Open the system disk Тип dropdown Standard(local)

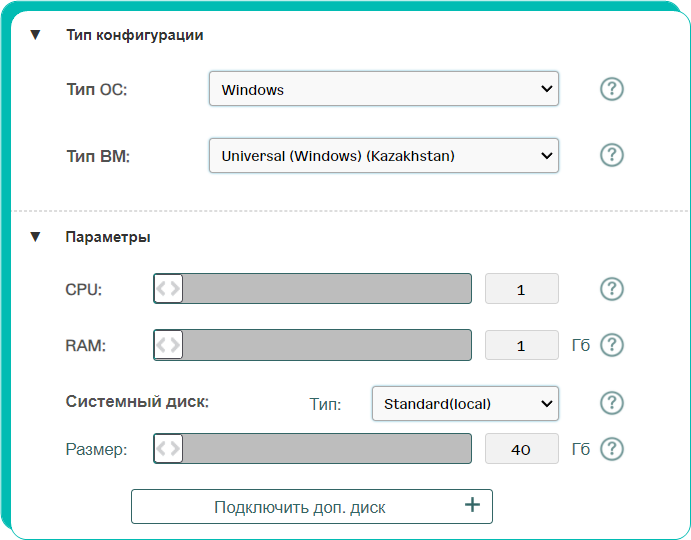[465, 404]
